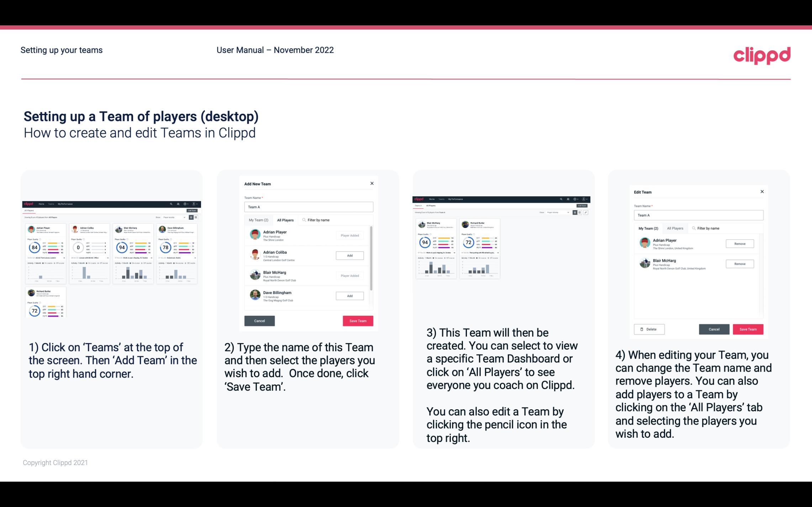This screenshot has height=507, width=812.
Task: Click the Add button next to Dave Billingham
Action: pyautogui.click(x=349, y=295)
